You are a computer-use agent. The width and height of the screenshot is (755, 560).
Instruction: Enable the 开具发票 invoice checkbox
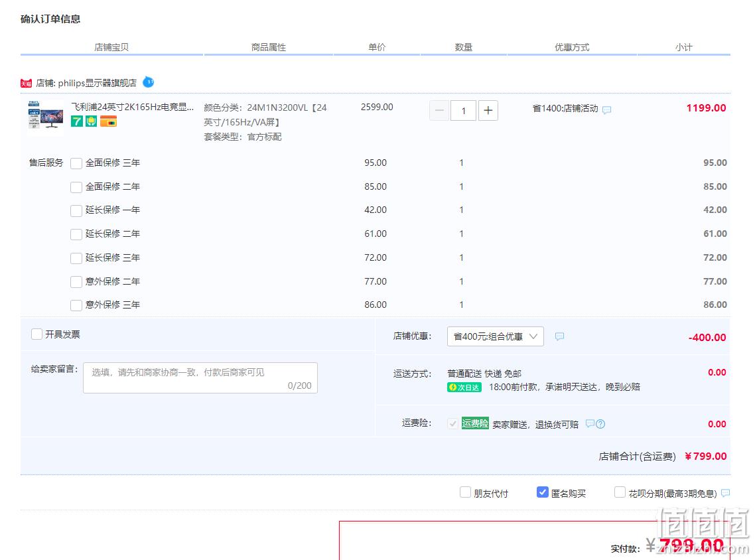36,334
